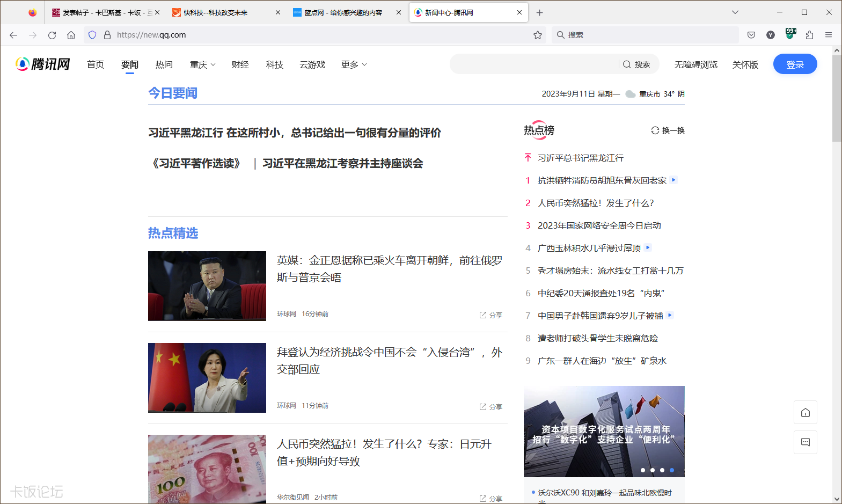Open 《习近平著作选读》 link
The height and width of the screenshot is (504, 842).
tap(197, 163)
